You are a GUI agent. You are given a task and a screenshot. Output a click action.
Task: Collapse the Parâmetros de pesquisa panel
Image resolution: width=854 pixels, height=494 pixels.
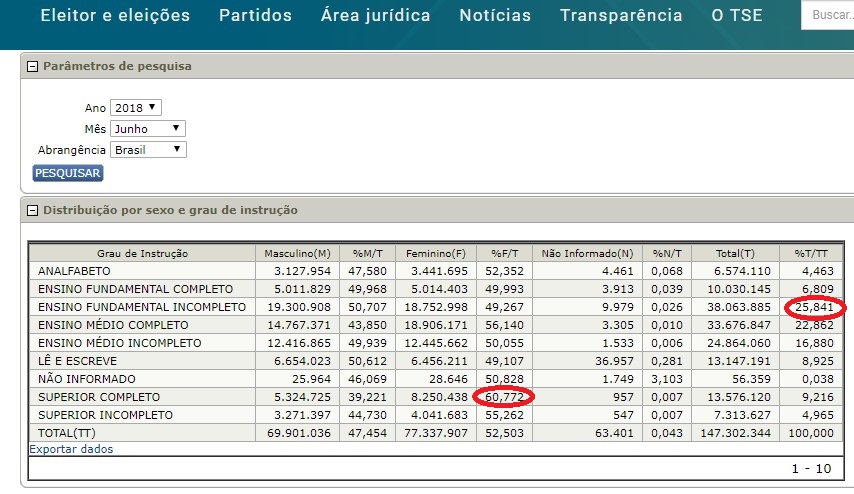(32, 66)
